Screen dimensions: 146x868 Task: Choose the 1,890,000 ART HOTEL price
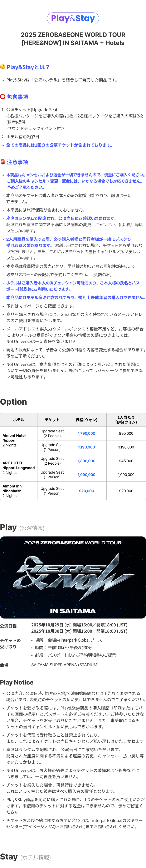[x=86, y=461]
